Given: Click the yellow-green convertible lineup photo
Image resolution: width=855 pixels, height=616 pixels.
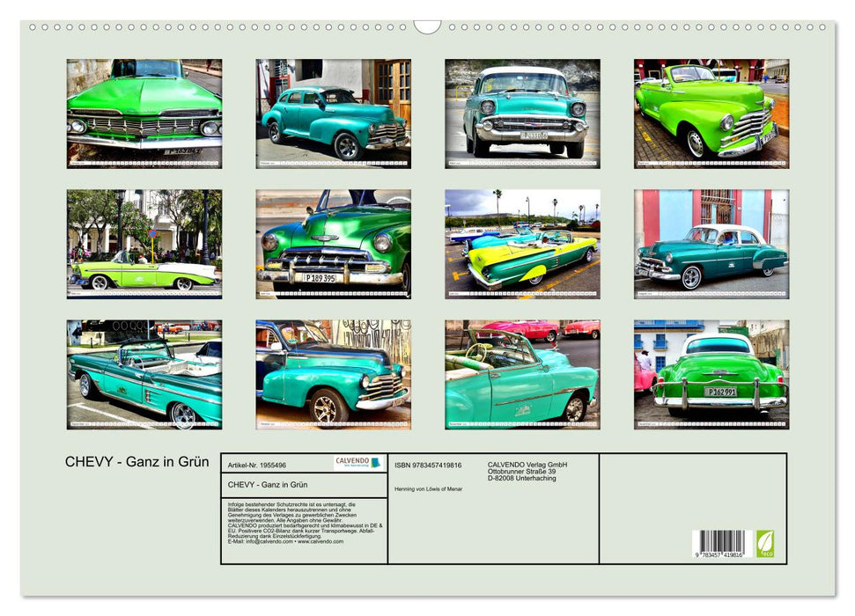Looking at the screenshot, I should [x=520, y=244].
